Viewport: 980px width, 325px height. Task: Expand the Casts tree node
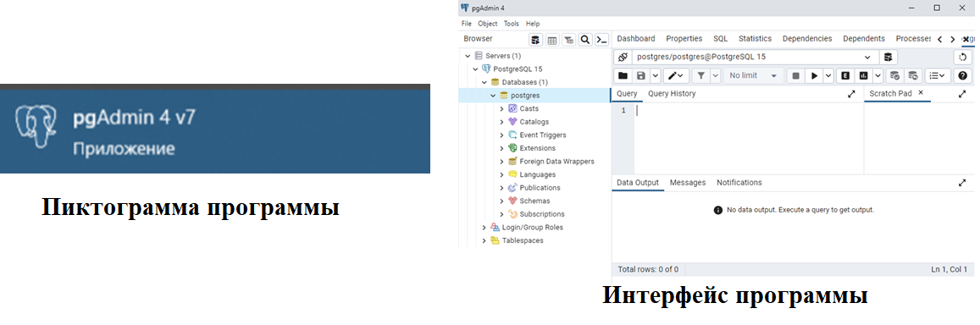[x=501, y=108]
